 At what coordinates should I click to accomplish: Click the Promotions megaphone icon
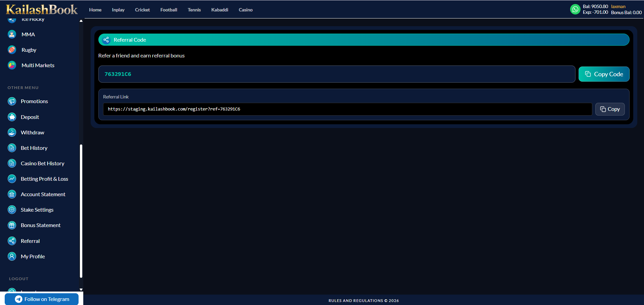(x=12, y=101)
